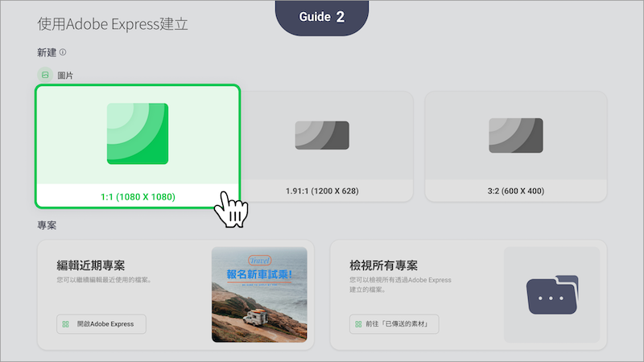Click the info icon next to 新建
Image resolution: width=644 pixels, height=362 pixels.
[x=63, y=52]
